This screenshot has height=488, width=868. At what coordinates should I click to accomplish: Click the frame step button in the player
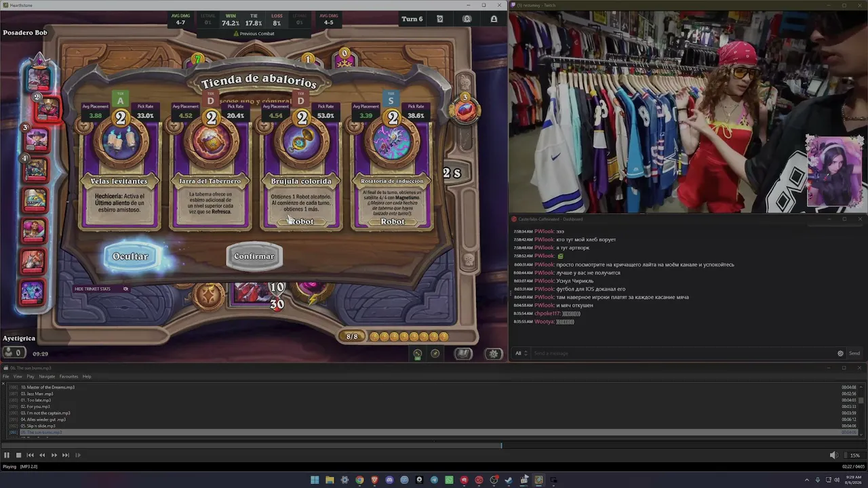[78, 455]
